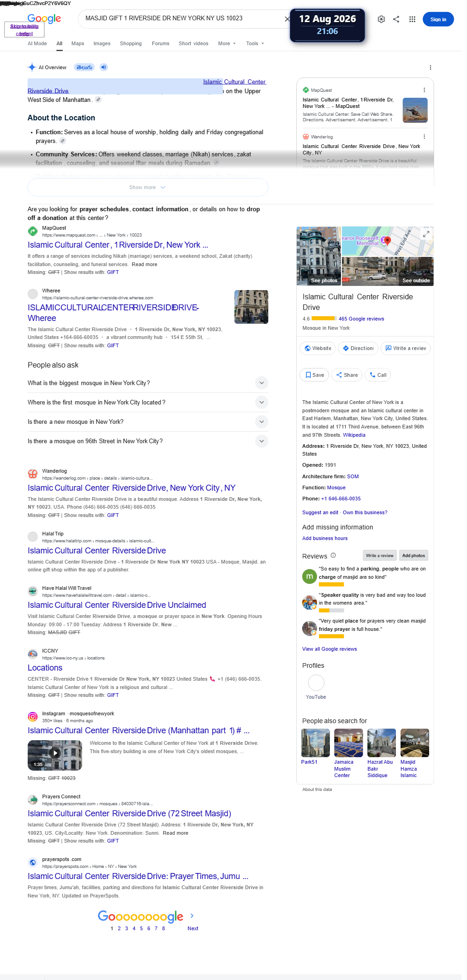Play the Instagram video thumbnail
The width and height of the screenshot is (467, 980).
pos(55,755)
